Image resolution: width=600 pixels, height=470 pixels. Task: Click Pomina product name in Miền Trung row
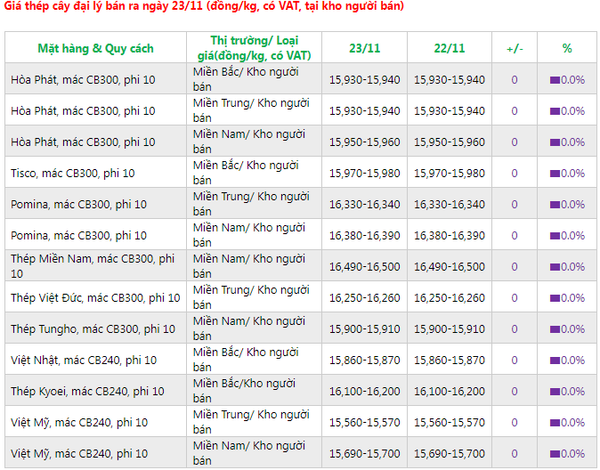coord(78,204)
